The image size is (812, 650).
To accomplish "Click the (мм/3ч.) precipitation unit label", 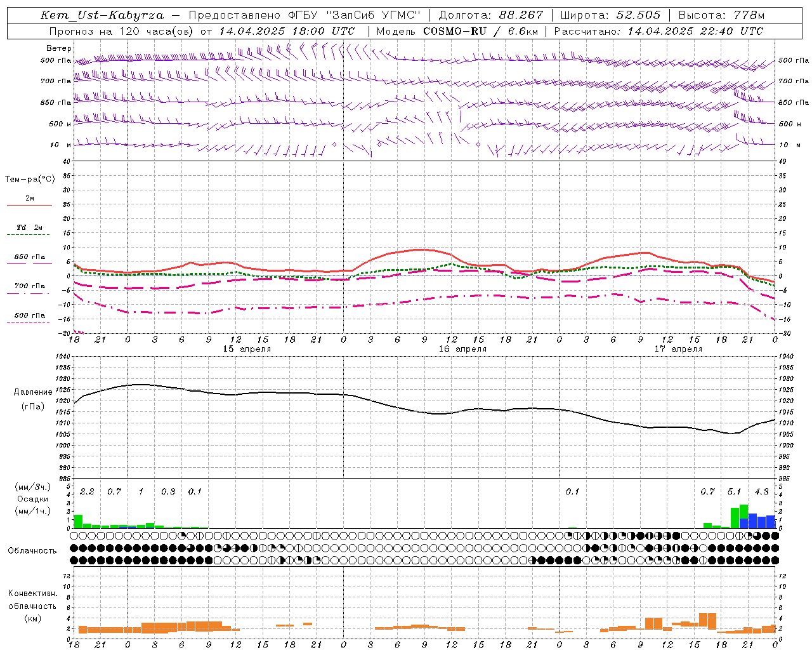I will 32,487.
